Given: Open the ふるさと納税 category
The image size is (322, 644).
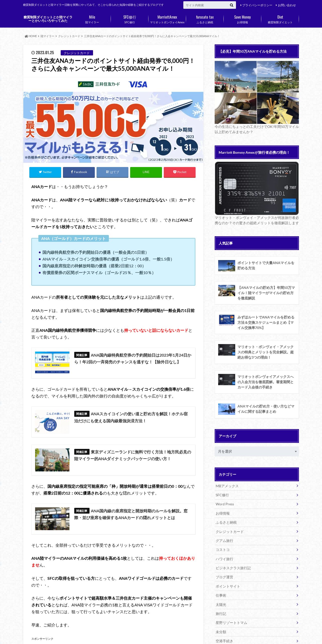Looking at the screenshot, I should [257, 522].
